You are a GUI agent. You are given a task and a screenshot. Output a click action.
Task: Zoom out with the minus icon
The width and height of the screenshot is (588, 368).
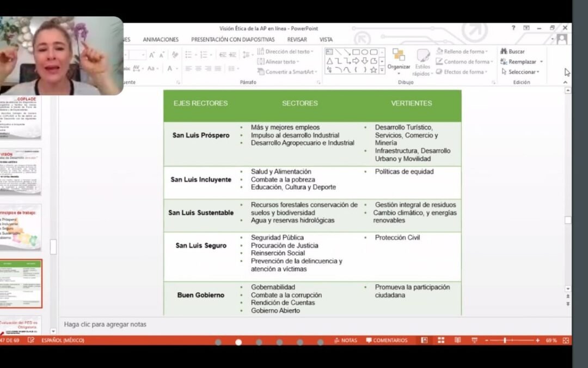487,340
